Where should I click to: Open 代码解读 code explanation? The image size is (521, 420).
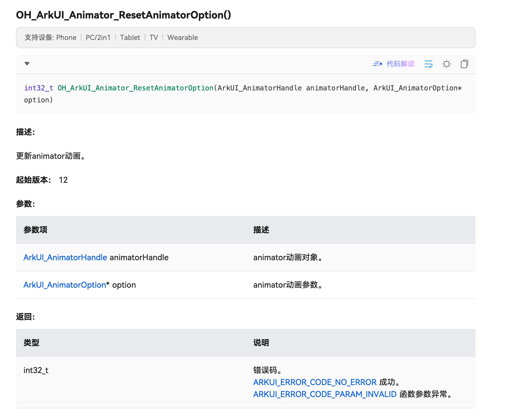400,64
